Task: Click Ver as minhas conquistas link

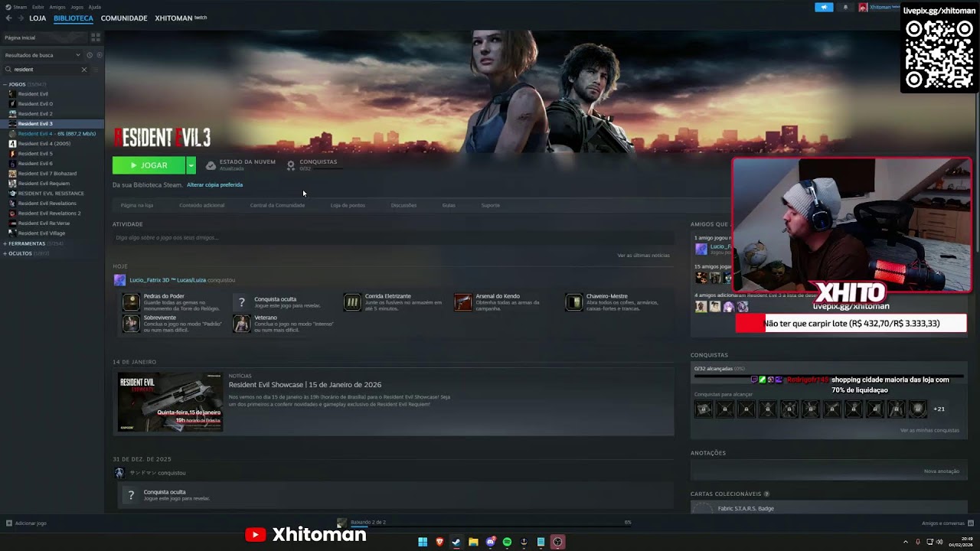Action: coord(929,430)
